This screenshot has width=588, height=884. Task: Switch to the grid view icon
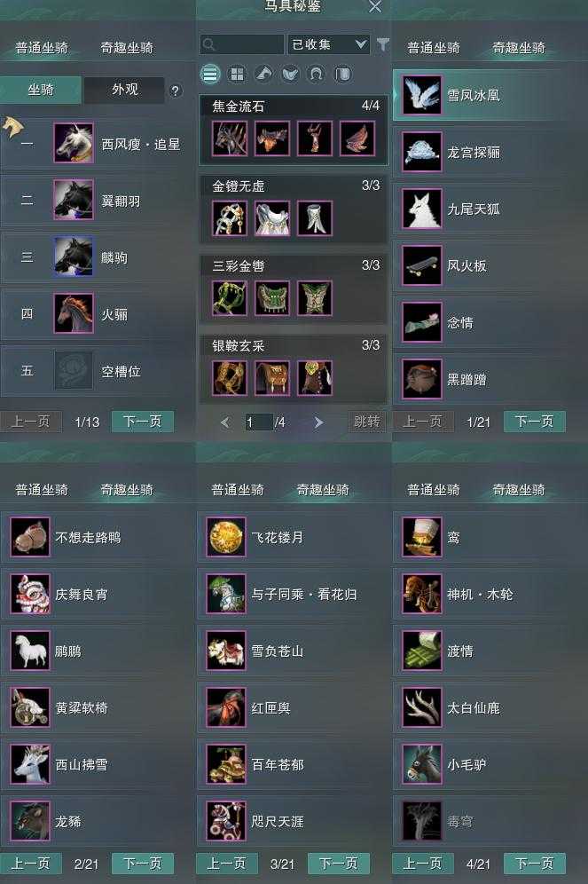coord(237,74)
